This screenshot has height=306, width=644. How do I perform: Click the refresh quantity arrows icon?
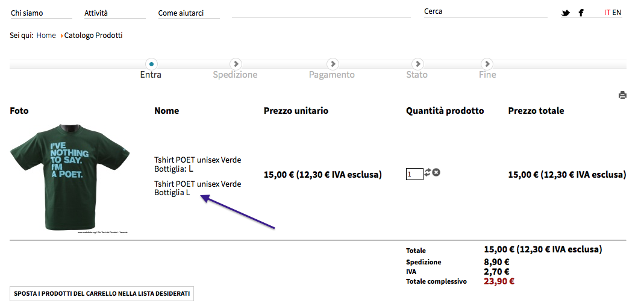(428, 173)
